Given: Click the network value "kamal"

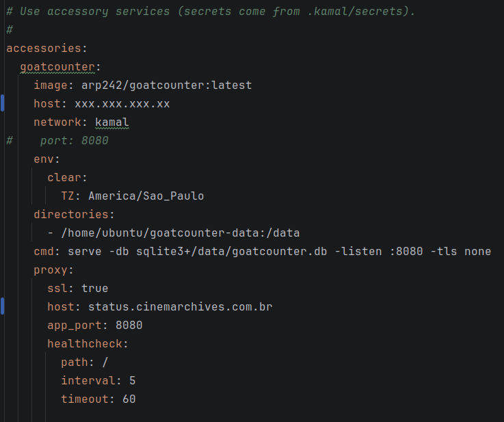Looking at the screenshot, I should click(112, 122).
